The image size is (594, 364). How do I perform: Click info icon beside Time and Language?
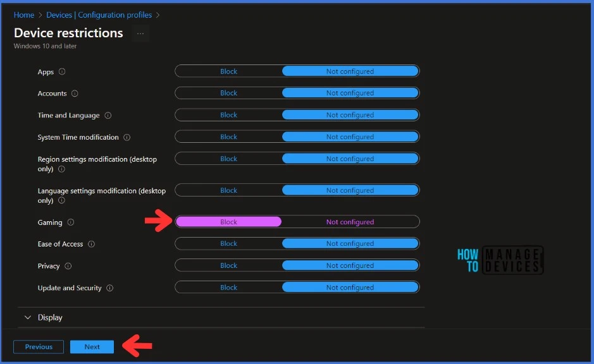(108, 116)
